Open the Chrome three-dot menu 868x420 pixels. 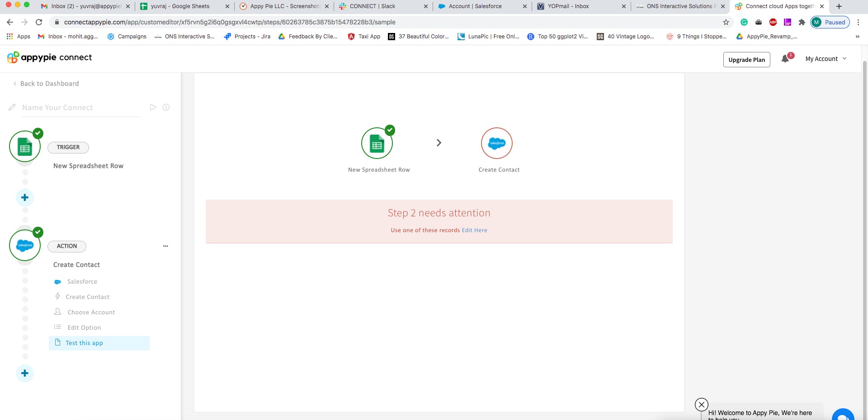tap(858, 22)
